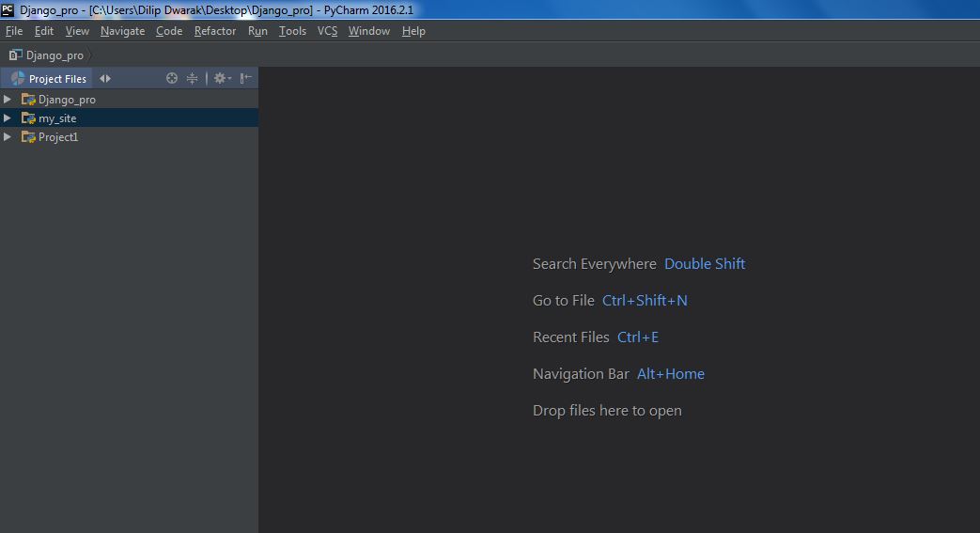Click the Project1 folder icon

pos(28,136)
